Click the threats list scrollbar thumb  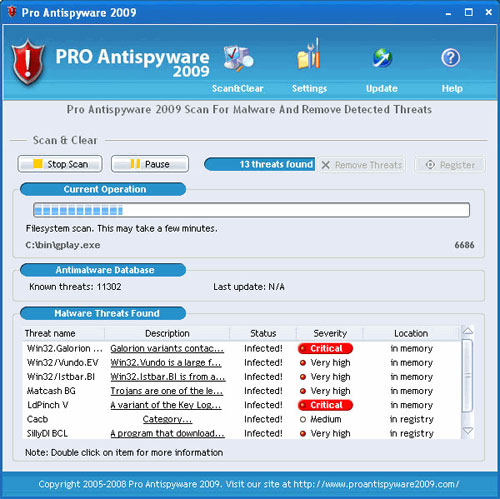click(x=468, y=376)
